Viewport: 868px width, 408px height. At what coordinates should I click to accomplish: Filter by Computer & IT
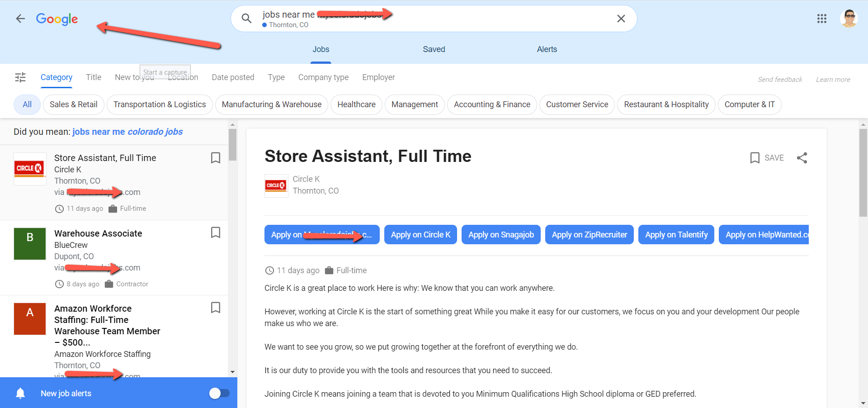(750, 104)
